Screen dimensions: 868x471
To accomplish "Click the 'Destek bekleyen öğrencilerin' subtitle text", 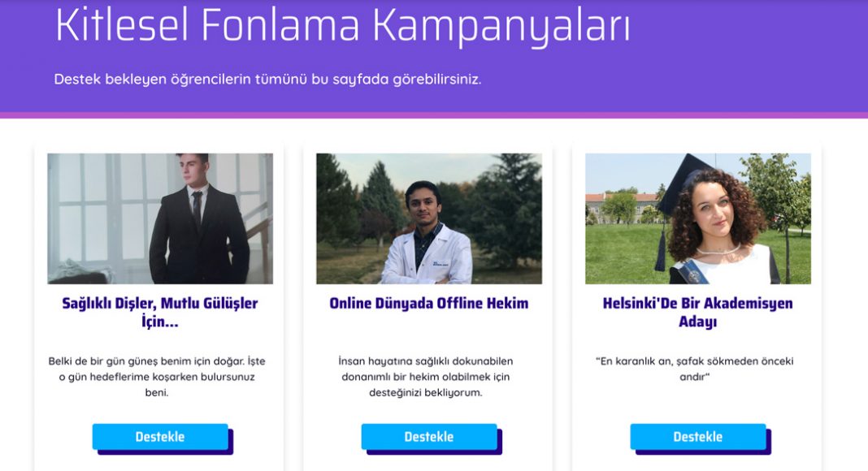I will [x=267, y=79].
